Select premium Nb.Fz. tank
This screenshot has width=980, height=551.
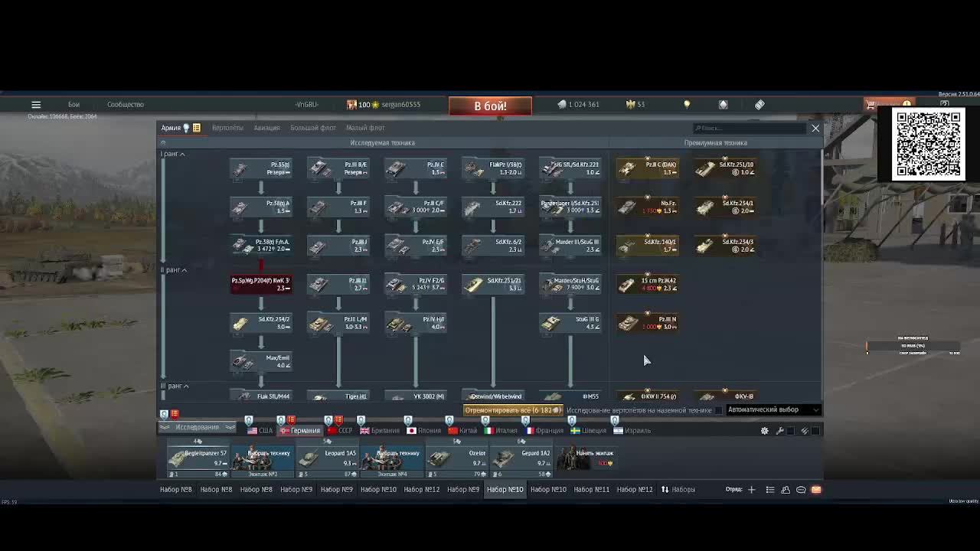pos(647,207)
